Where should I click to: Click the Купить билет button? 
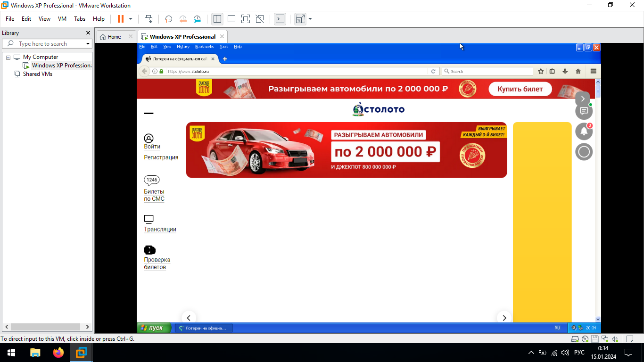tap(520, 89)
